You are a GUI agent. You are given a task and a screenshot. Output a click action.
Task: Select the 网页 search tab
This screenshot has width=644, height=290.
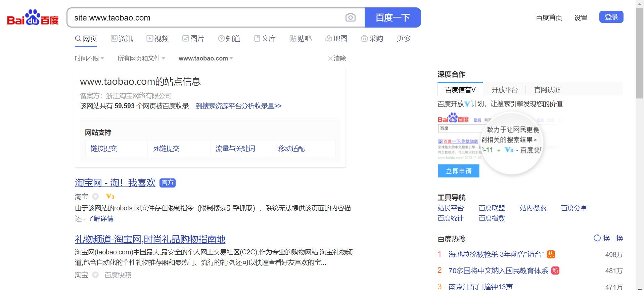tap(86, 39)
